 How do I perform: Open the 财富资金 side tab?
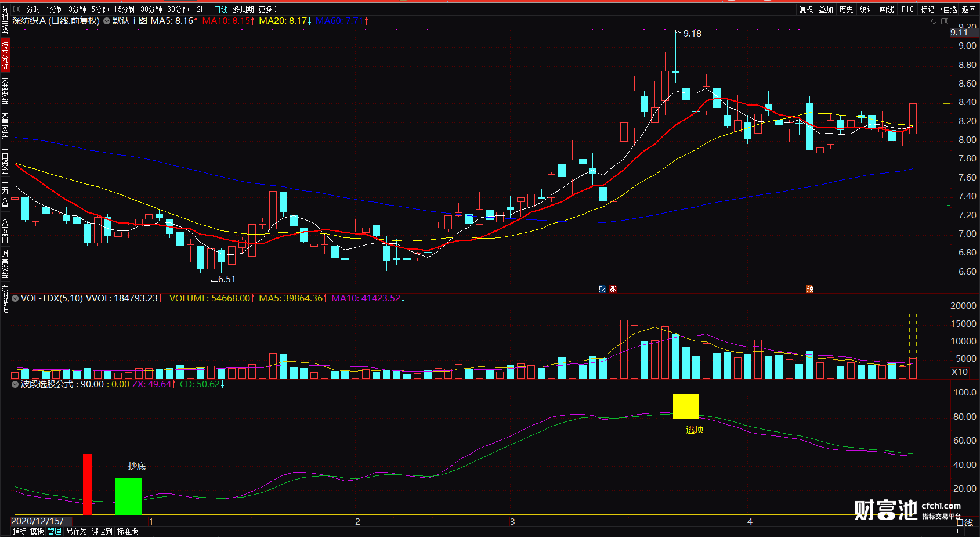(5, 264)
